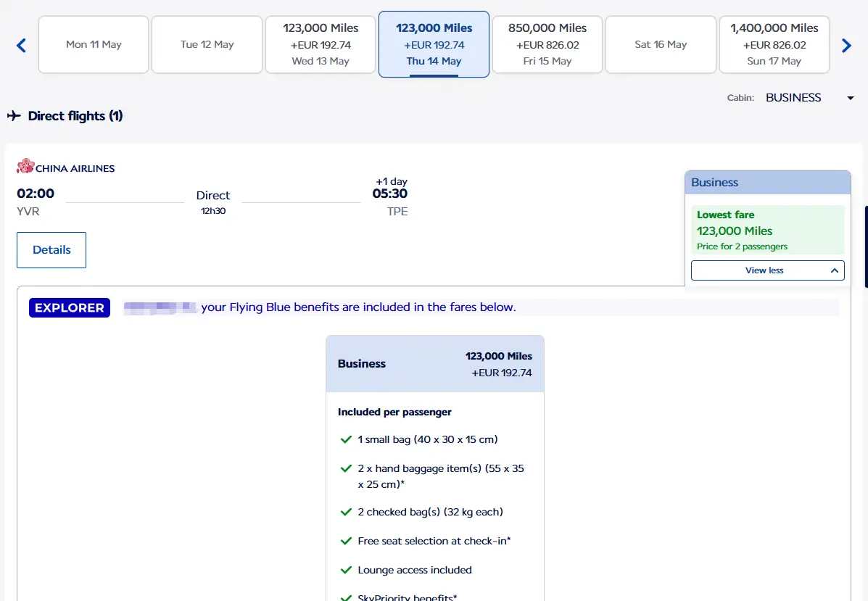Click the checkmark next to Lounge access included
The width and height of the screenshot is (868, 601).
(x=346, y=570)
